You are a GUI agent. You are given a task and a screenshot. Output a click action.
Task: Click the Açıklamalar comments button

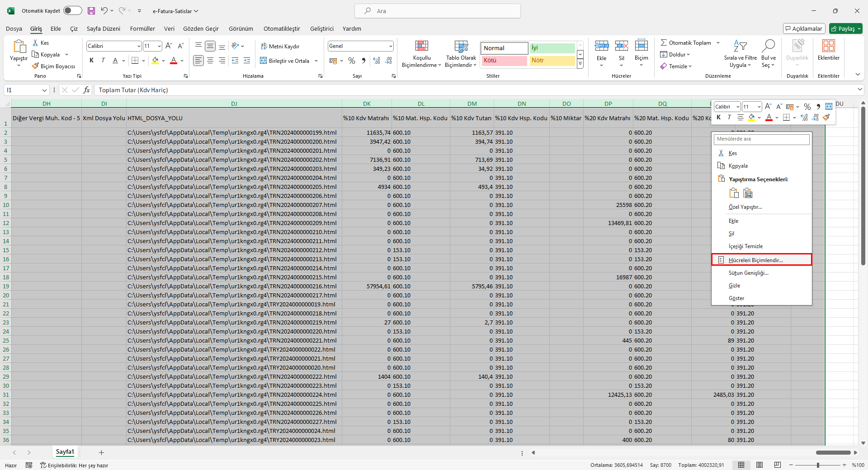[x=804, y=29]
